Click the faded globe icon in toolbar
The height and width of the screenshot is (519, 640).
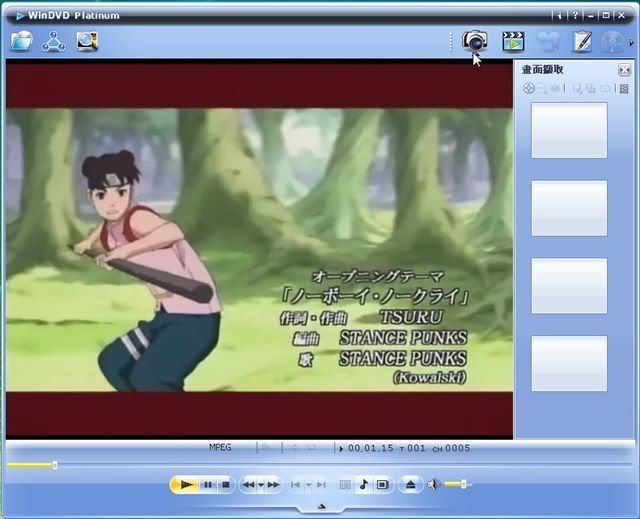pyautogui.click(x=612, y=42)
